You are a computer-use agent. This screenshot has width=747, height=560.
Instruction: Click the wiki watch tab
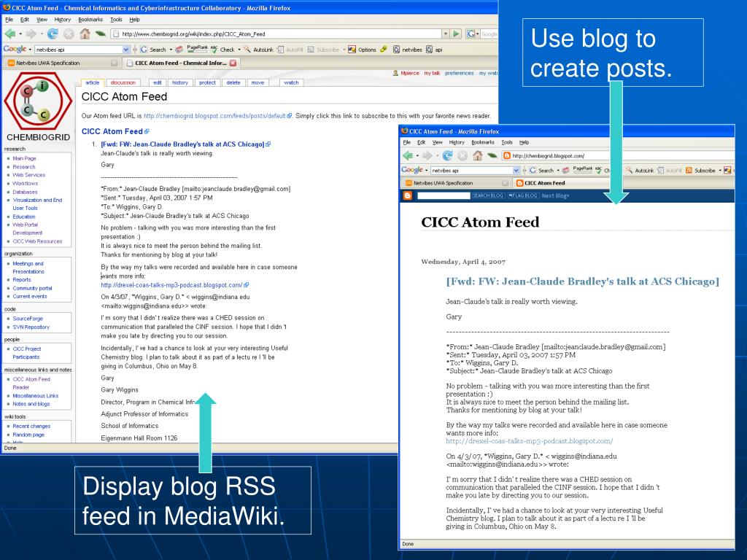click(x=291, y=83)
